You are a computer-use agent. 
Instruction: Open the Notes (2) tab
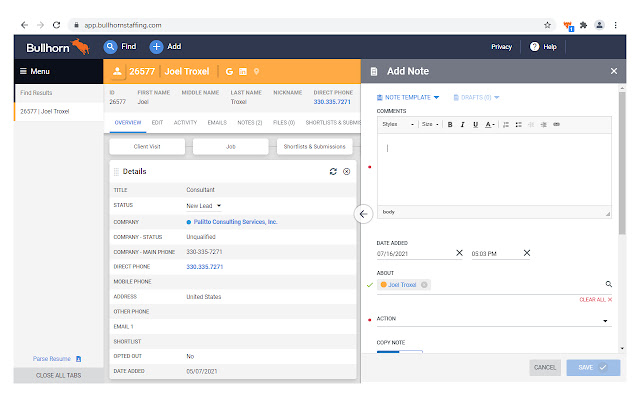pos(250,122)
